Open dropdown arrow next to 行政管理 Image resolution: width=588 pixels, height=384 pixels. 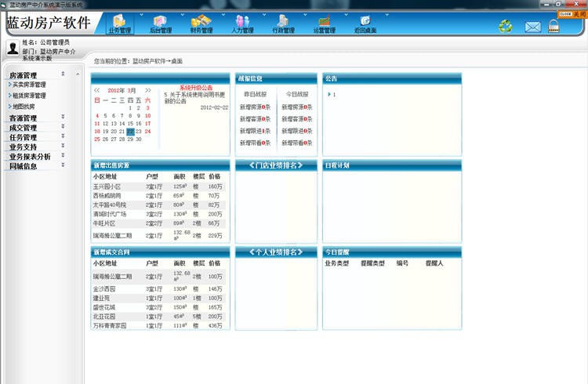pyautogui.click(x=305, y=15)
